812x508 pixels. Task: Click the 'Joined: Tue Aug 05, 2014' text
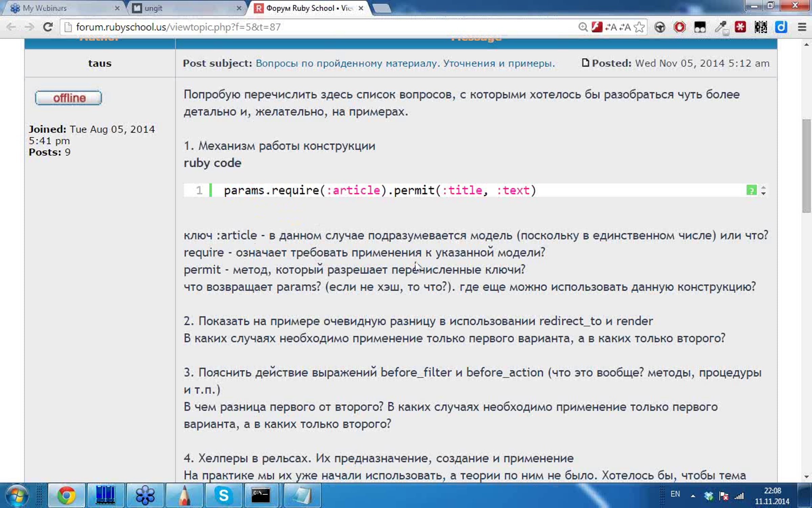pos(92,129)
